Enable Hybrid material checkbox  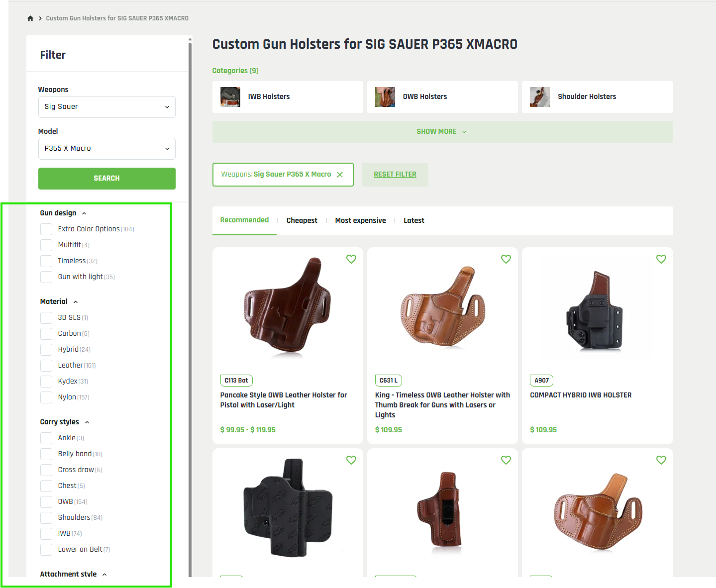coord(46,350)
